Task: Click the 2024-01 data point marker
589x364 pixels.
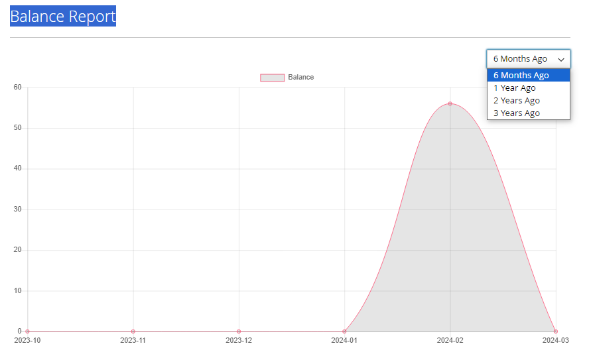Action: 344,331
